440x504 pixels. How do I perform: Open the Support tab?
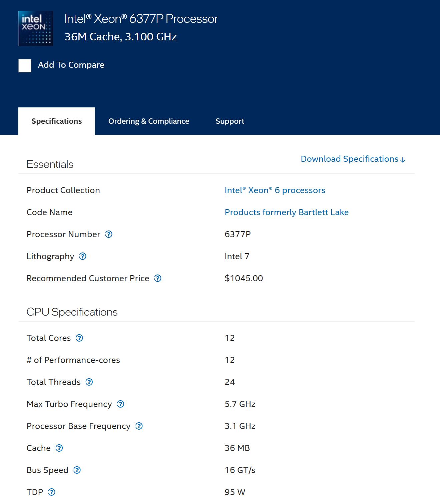[x=230, y=121]
